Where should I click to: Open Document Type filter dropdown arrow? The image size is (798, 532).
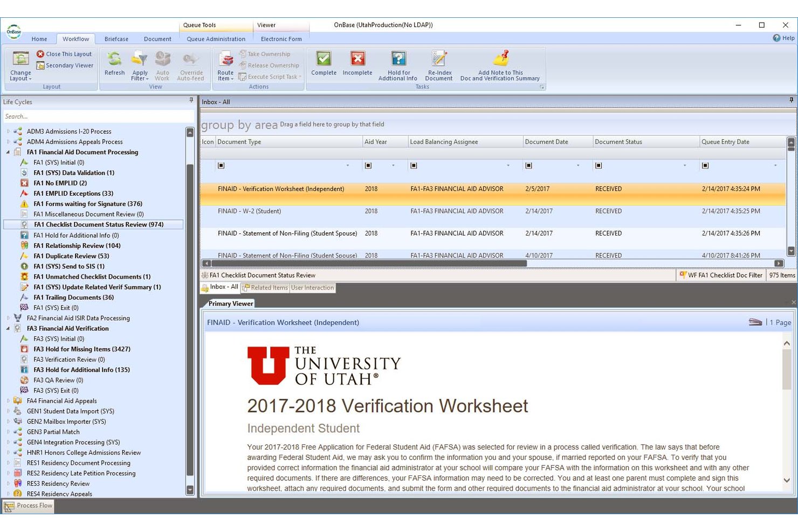(348, 165)
